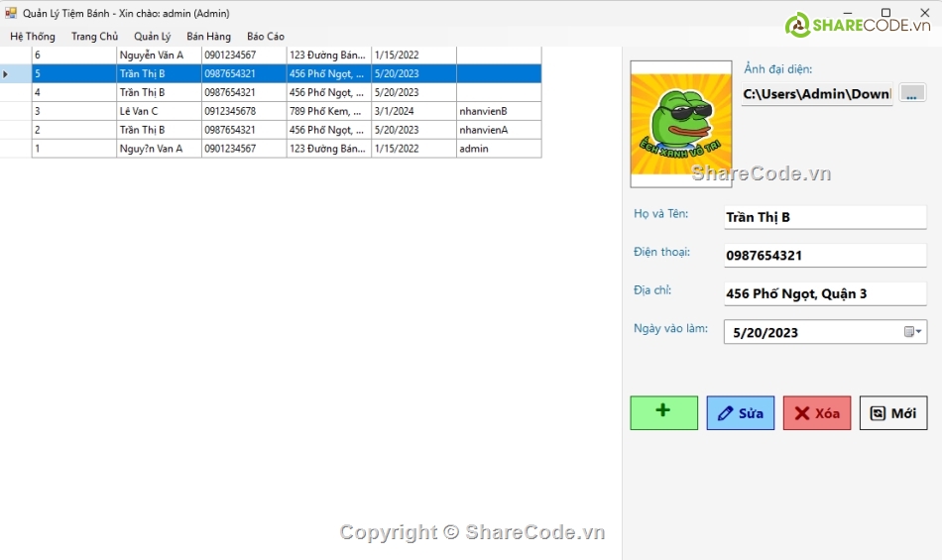This screenshot has height=560, width=942.
Task: Open the Quản Lý menu
Action: 152,37
